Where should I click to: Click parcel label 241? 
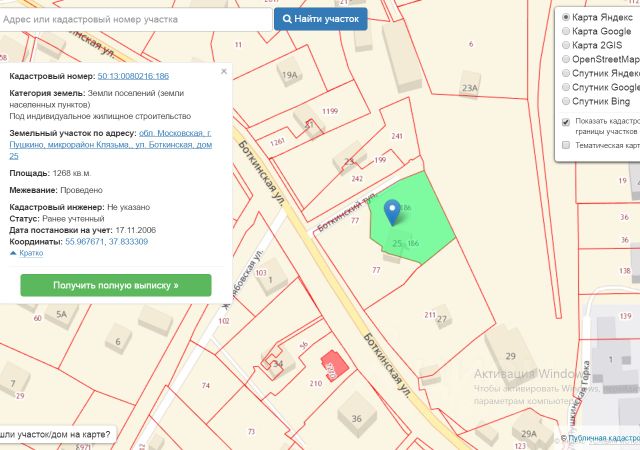397,136
